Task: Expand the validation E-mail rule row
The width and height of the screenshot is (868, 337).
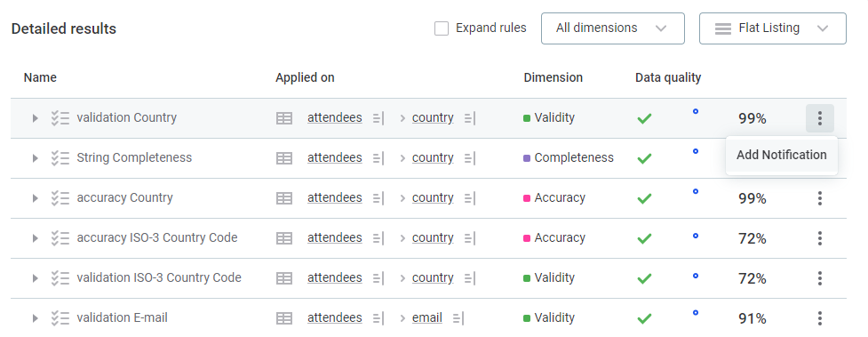Action: [35, 318]
